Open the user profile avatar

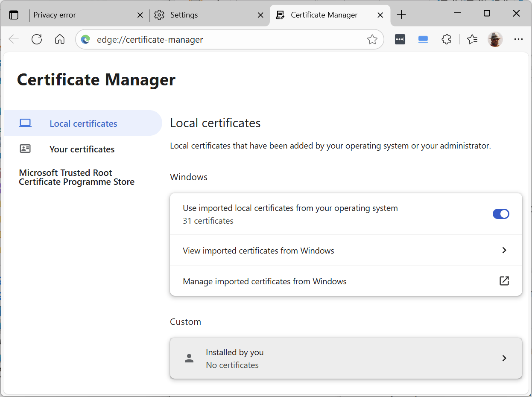(495, 39)
